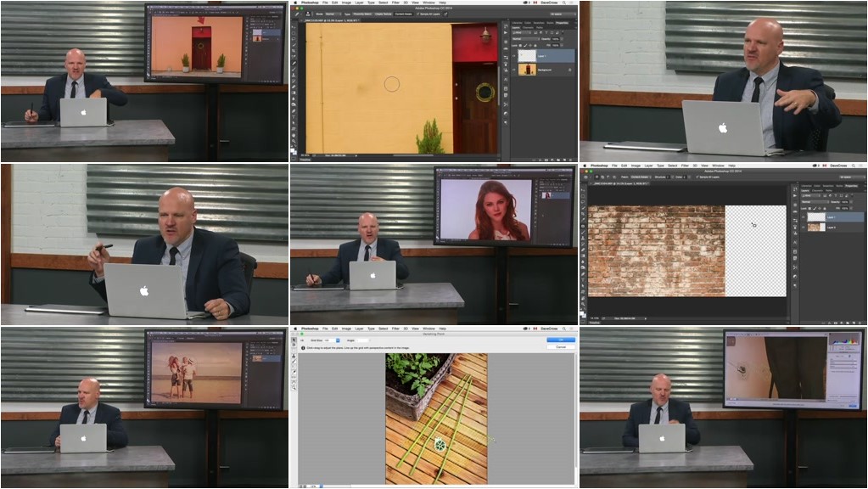Click the foreground color swatch in brick-wall toolbox
The height and width of the screenshot is (489, 868).
[x=581, y=313]
